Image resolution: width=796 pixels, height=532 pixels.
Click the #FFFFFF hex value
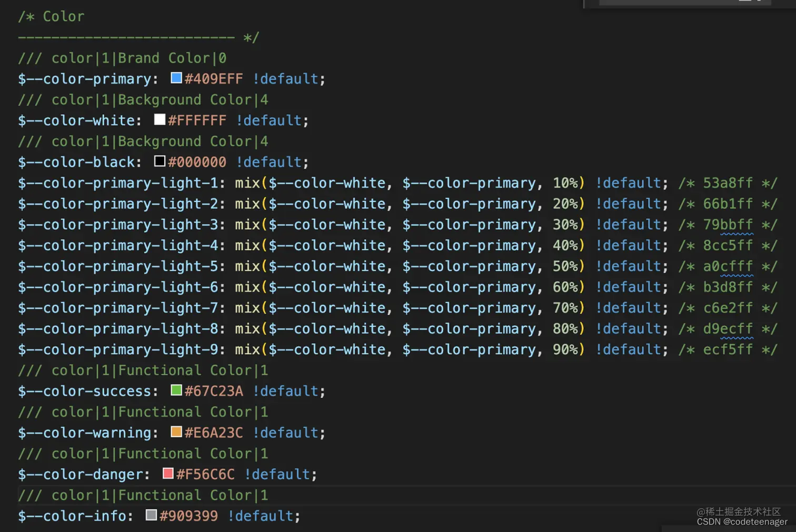click(197, 121)
